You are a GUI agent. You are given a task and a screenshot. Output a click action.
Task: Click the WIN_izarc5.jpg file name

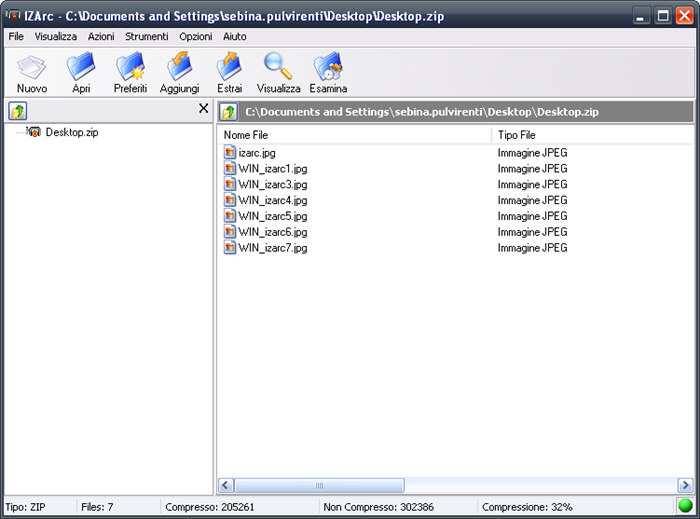coord(273,216)
